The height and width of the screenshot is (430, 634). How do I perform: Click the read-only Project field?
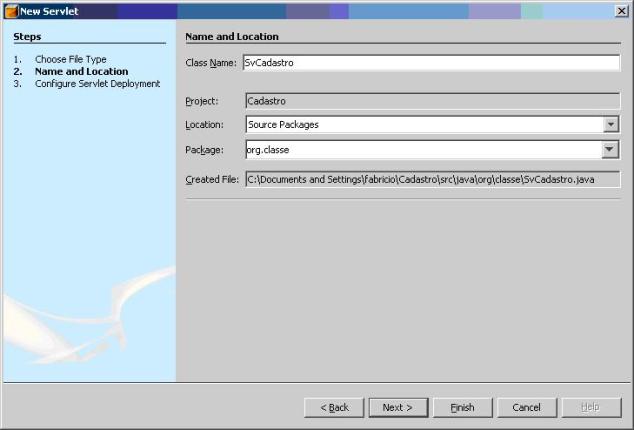[x=433, y=101]
